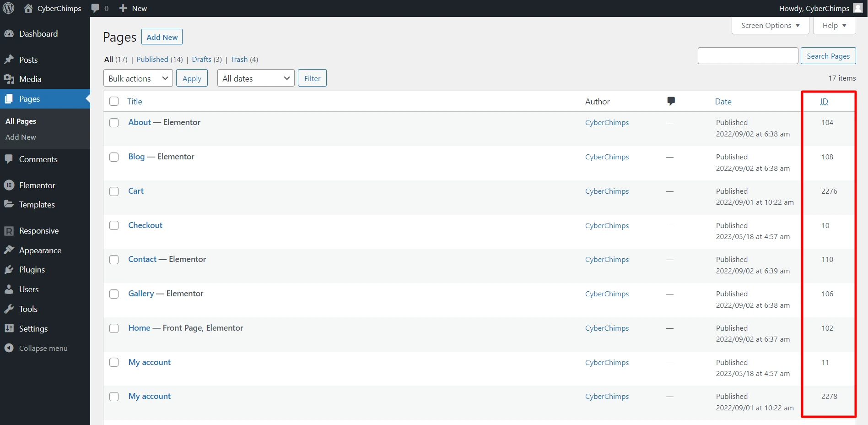Click the Pages document icon in sidebar
Viewport: 868px width, 425px height.
point(9,99)
